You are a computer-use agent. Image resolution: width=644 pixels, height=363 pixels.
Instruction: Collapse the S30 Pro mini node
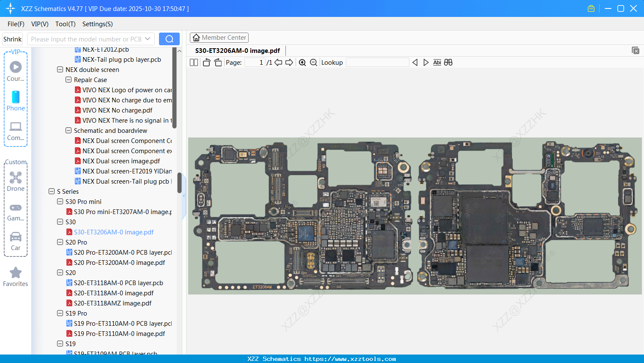(60, 201)
